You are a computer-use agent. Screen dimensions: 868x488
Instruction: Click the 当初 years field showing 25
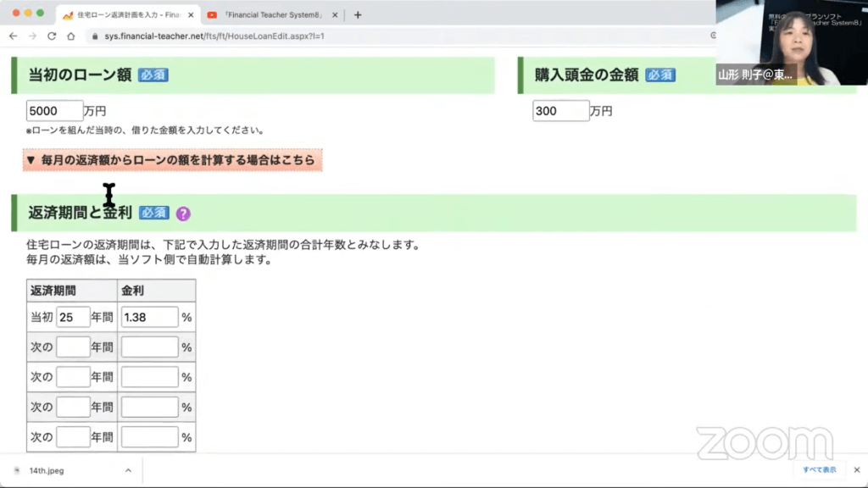point(73,317)
